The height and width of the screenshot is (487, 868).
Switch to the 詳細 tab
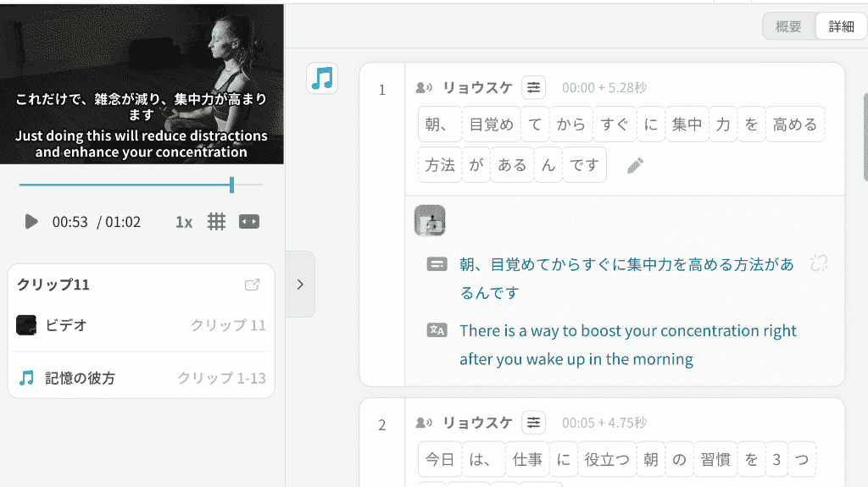[841, 26]
